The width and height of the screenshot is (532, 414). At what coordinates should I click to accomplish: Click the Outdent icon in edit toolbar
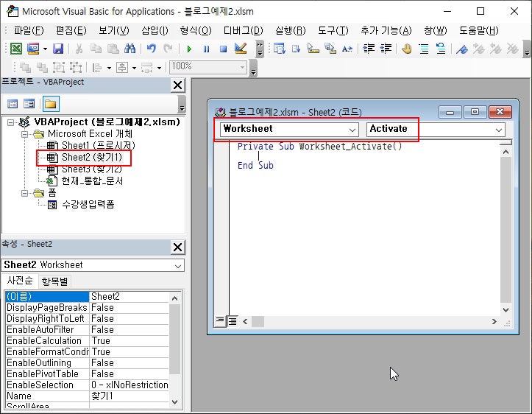tap(386, 49)
